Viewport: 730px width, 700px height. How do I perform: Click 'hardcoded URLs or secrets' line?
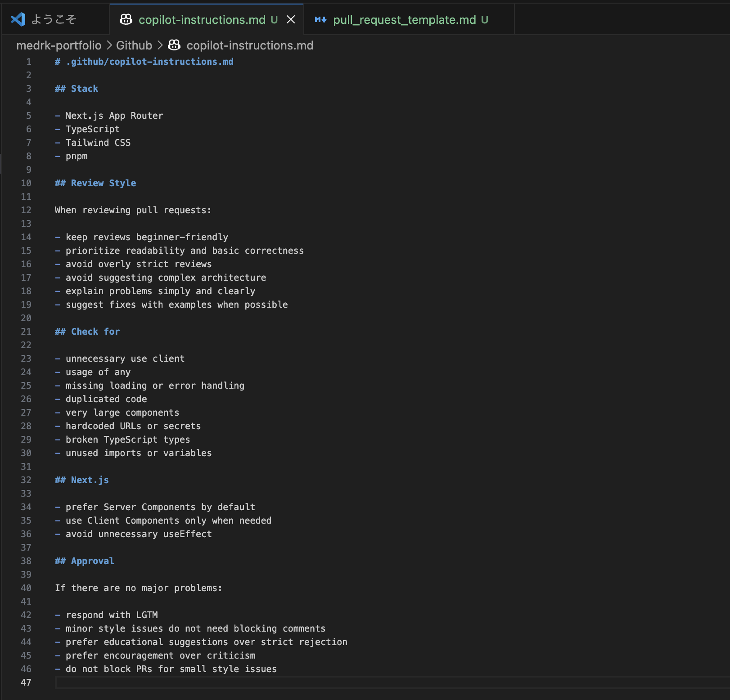coord(133,426)
